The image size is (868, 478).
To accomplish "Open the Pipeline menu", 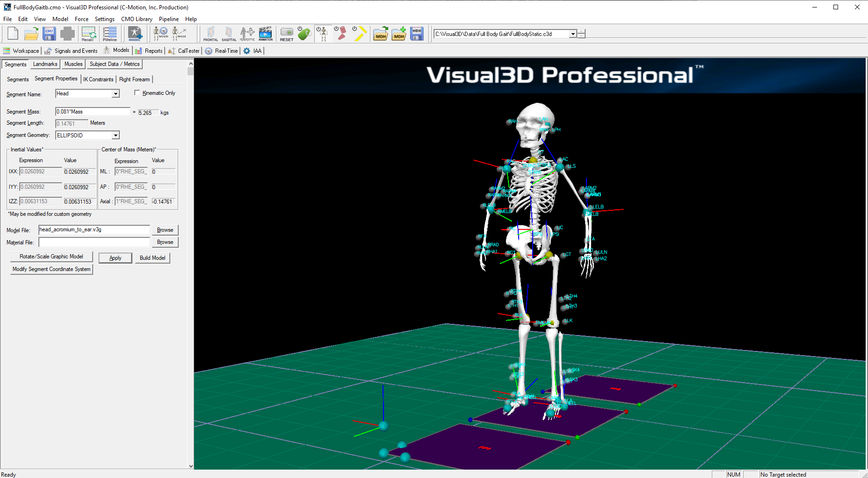I will click(x=168, y=19).
